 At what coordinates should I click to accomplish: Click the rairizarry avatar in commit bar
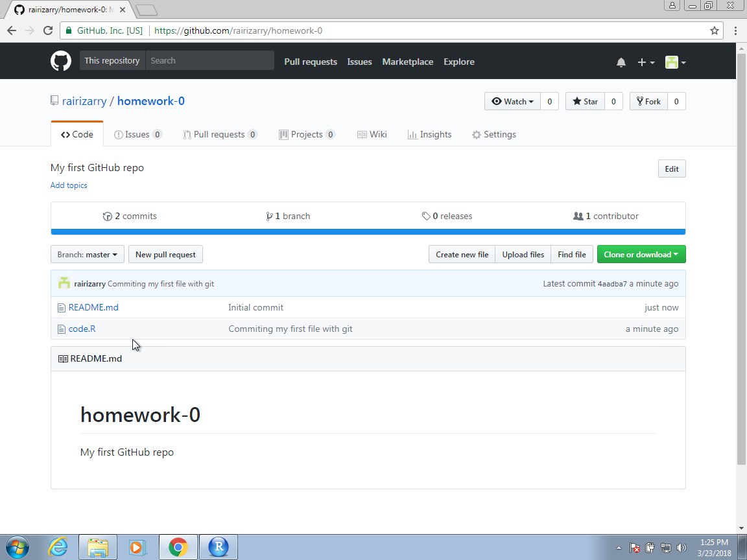64,283
